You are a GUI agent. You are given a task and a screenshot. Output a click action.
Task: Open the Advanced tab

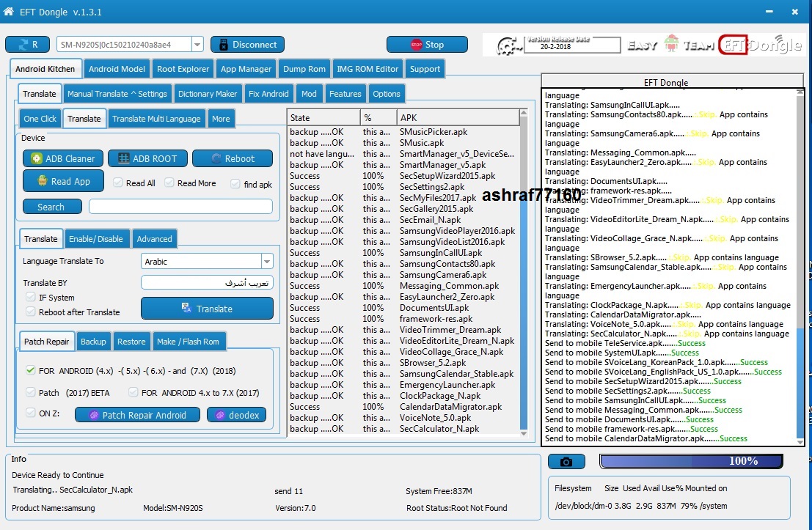[x=154, y=238]
